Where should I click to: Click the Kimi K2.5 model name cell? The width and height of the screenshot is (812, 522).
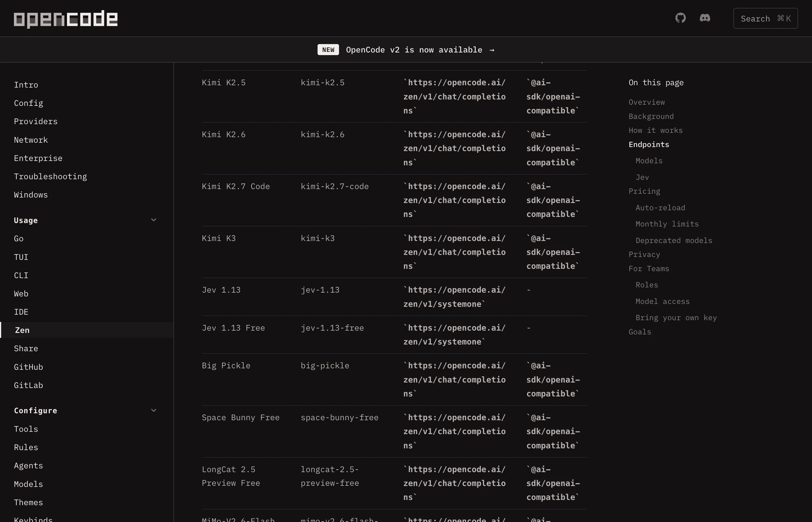(224, 83)
